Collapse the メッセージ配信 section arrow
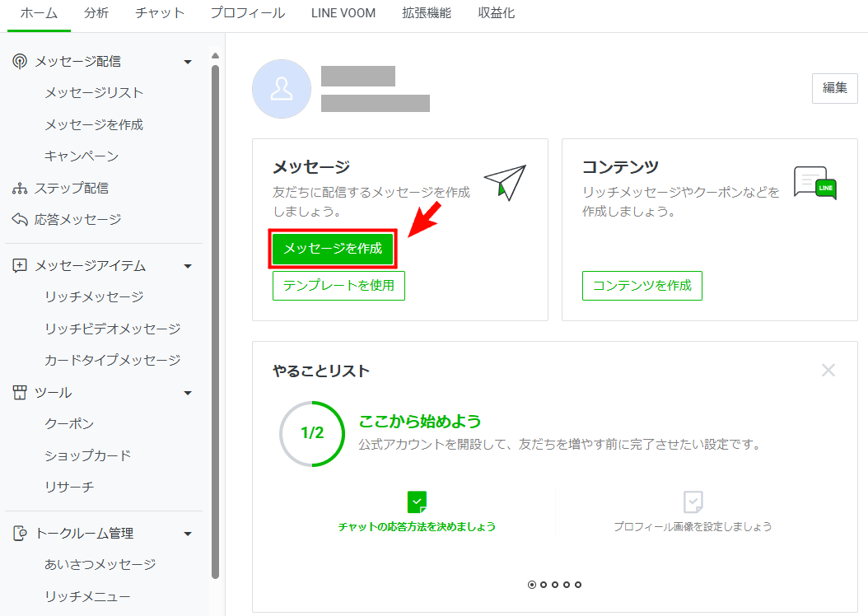Screen dimensions: 868x616 click(x=188, y=62)
